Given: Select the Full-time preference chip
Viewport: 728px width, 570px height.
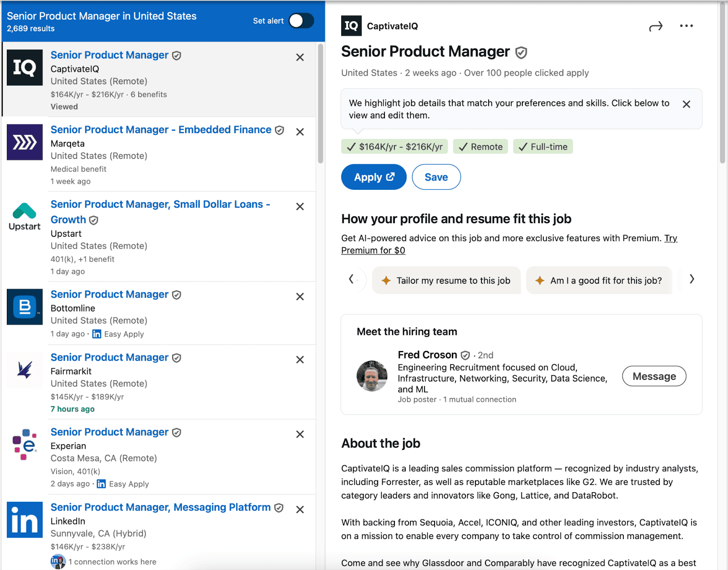Looking at the screenshot, I should [x=543, y=147].
